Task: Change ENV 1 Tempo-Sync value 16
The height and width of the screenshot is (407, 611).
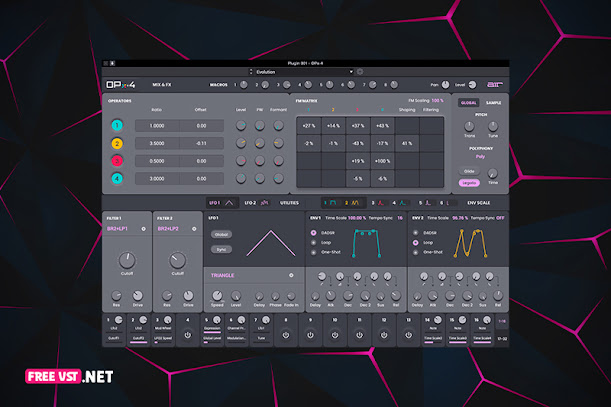Action: click(x=400, y=218)
